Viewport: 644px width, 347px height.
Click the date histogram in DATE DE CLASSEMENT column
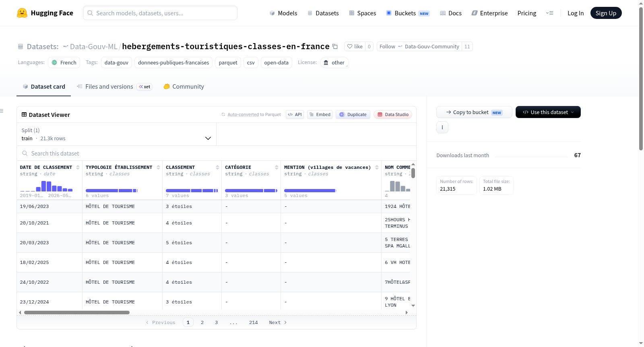46,186
